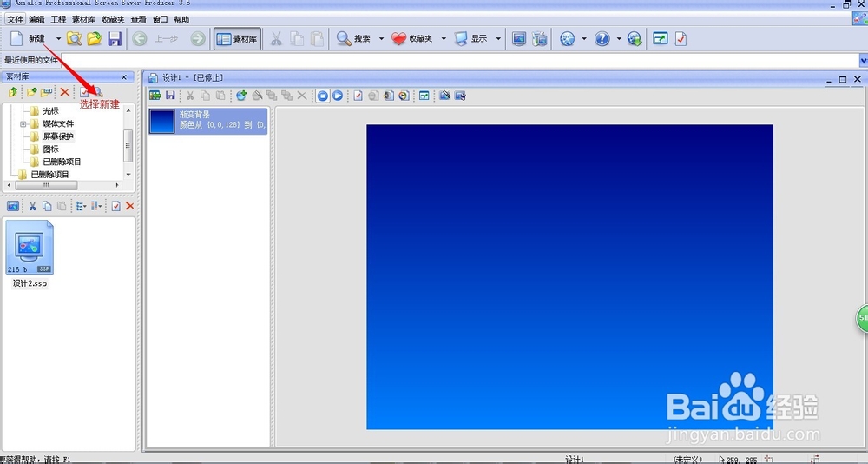
Task: Click the globe with plus add-item icon
Action: point(240,96)
